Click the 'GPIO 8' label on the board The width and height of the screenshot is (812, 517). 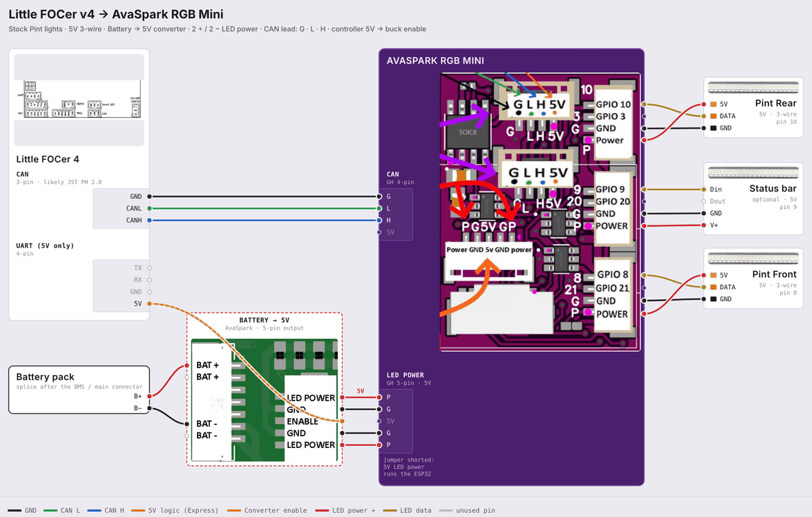tap(612, 275)
